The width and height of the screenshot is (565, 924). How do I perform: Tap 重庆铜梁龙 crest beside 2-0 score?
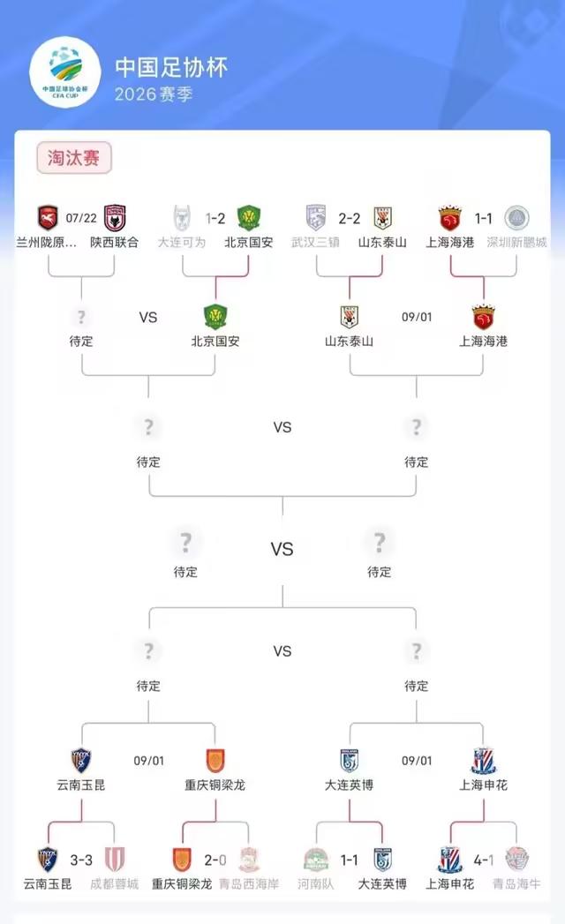(182, 860)
